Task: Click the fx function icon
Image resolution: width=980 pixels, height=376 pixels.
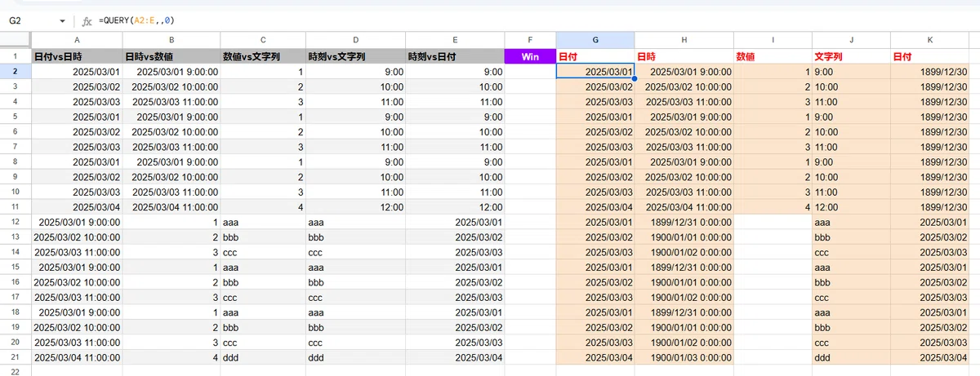Action: point(87,20)
